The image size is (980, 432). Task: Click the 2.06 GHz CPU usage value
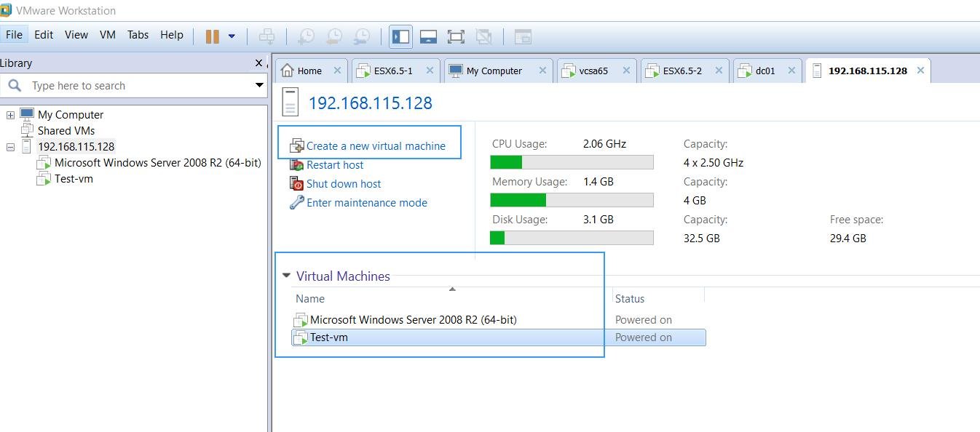[x=604, y=144]
